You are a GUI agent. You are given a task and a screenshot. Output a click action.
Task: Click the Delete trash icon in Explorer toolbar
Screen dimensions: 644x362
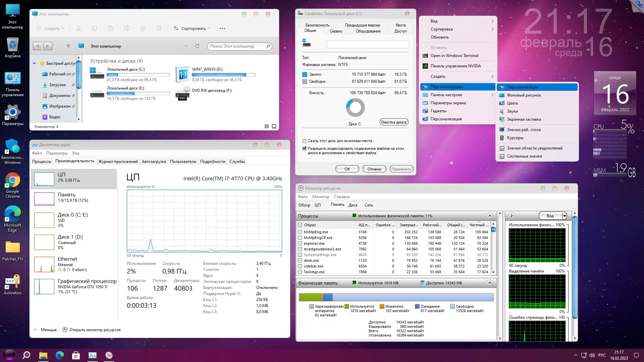coord(159,28)
